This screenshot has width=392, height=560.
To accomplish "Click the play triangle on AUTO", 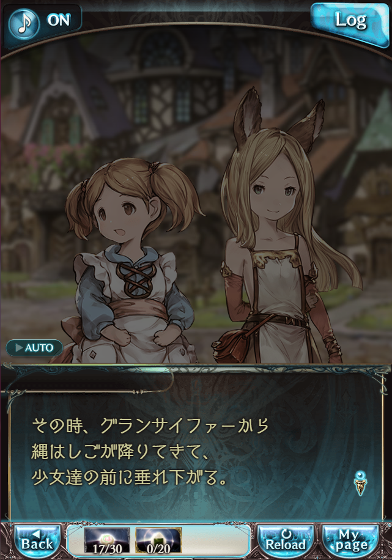I will pos(19,347).
